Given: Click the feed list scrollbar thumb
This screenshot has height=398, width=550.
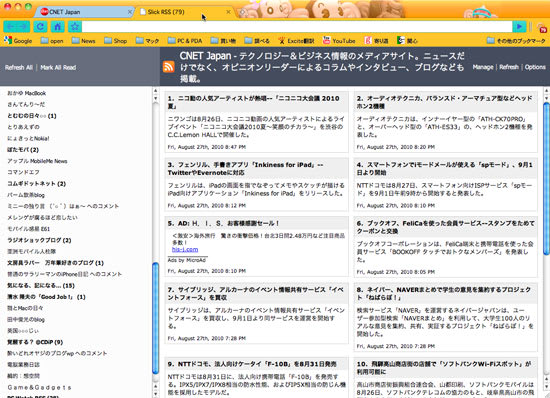Looking at the screenshot, I should (x=156, y=318).
